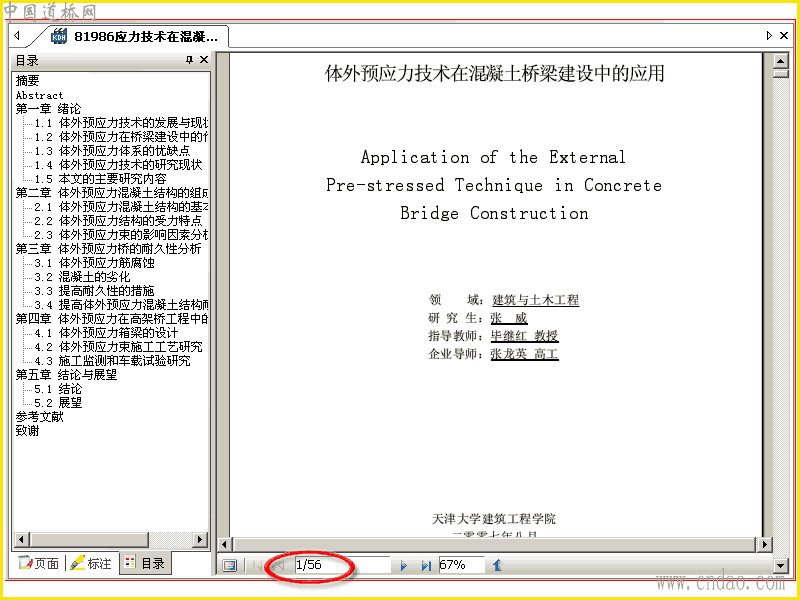Toggle page layout icon in bottom toolbar

click(x=230, y=565)
